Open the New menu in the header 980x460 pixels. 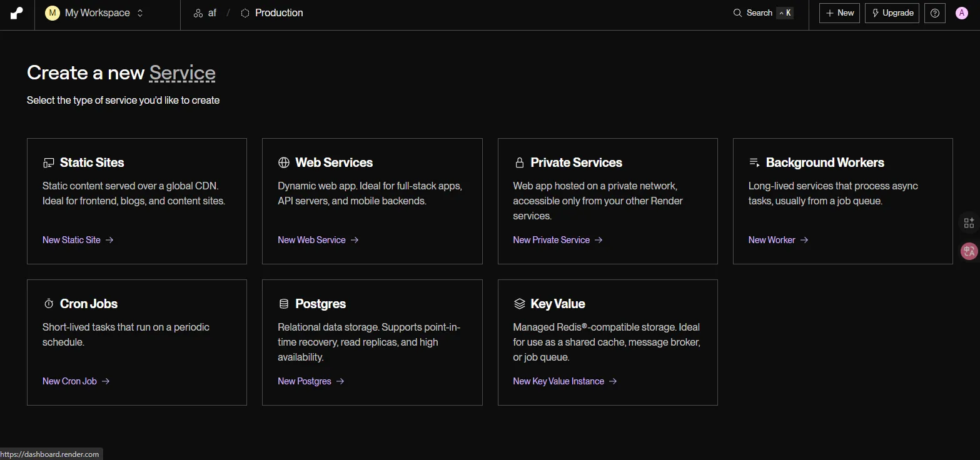pos(839,13)
